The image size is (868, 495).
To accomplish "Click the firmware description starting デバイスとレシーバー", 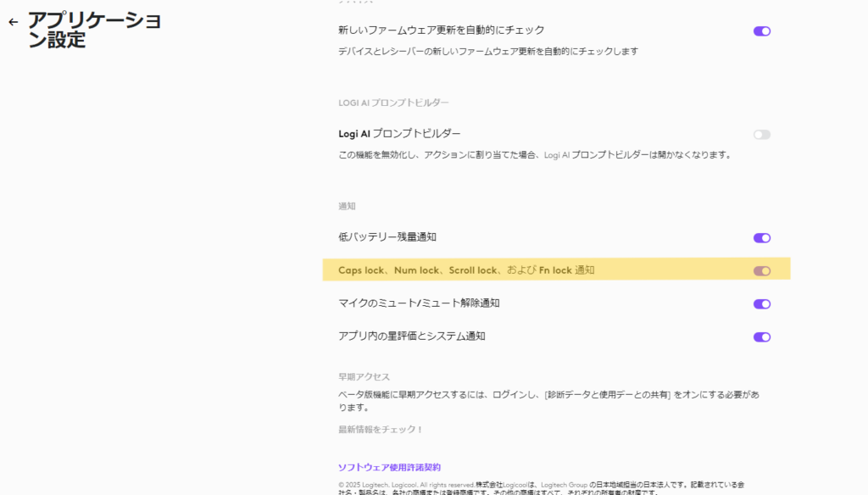I will [487, 51].
